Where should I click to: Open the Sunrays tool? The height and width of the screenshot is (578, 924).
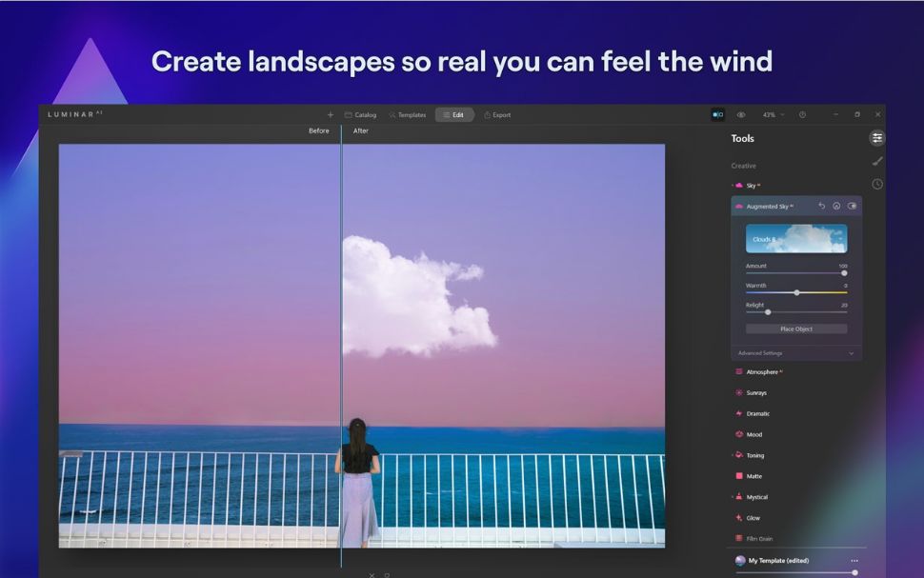[756, 392]
